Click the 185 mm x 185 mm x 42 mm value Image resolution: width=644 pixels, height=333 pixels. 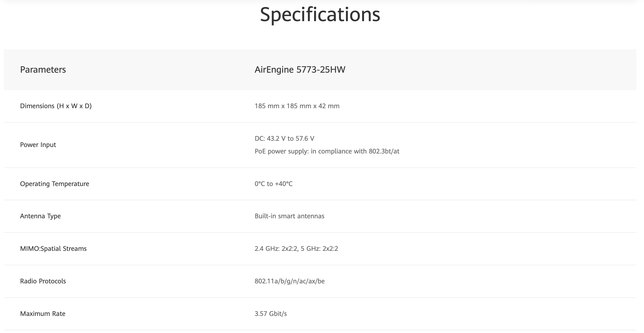[297, 106]
